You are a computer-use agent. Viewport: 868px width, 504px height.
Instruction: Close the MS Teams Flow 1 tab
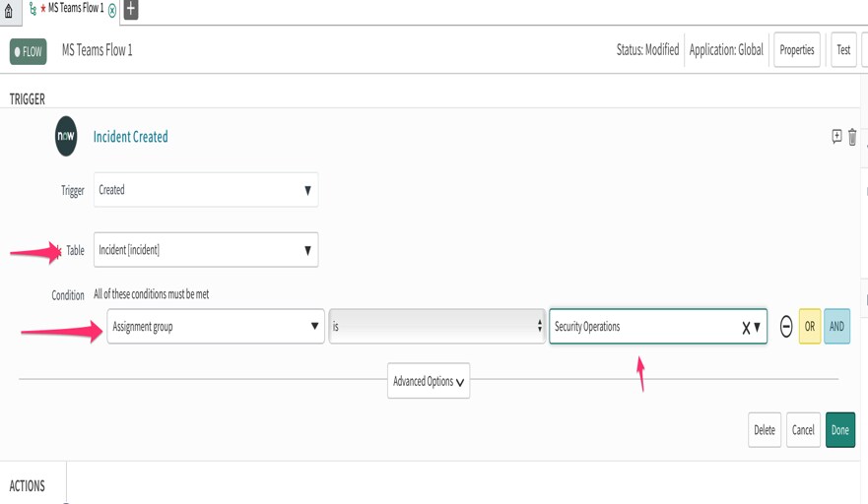[x=112, y=10]
